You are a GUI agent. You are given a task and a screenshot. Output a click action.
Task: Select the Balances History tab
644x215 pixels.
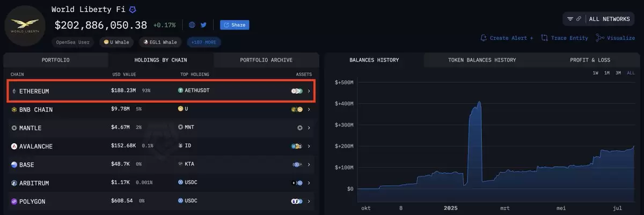[374, 60]
